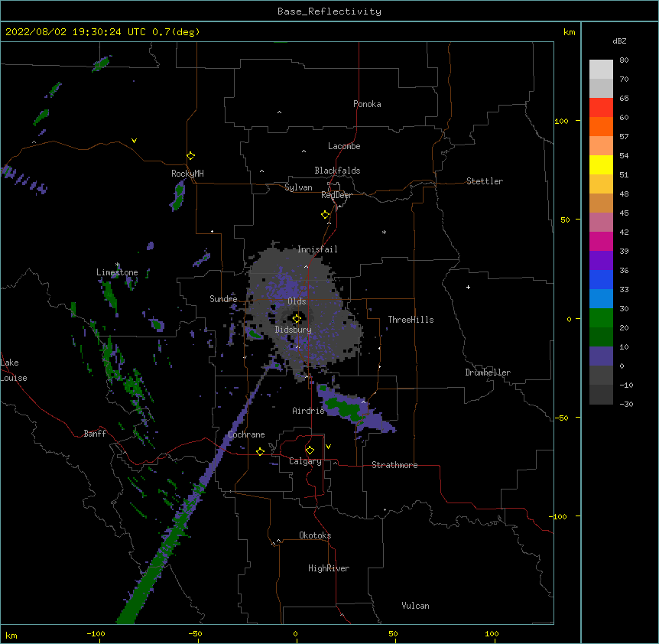Click the yellow diamond marker below Cochrane
659x644 pixels.
click(260, 451)
